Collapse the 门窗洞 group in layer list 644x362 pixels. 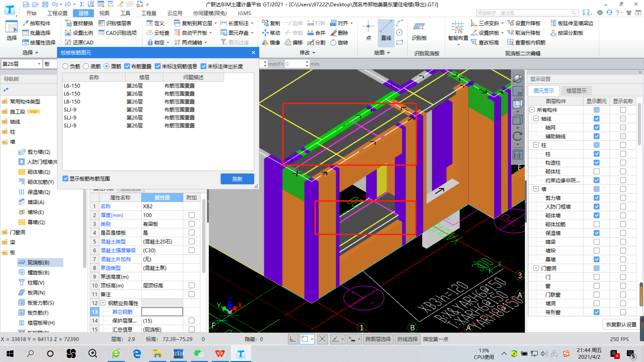[x=536, y=268]
